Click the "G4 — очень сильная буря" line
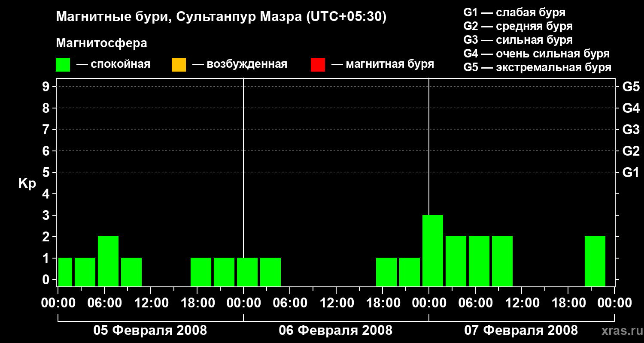This screenshot has width=644, height=343. tap(537, 54)
